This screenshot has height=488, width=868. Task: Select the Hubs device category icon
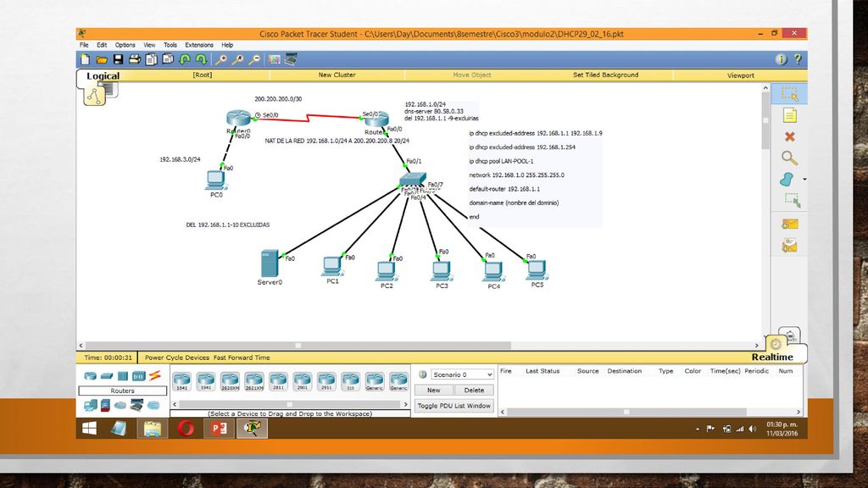click(x=122, y=375)
